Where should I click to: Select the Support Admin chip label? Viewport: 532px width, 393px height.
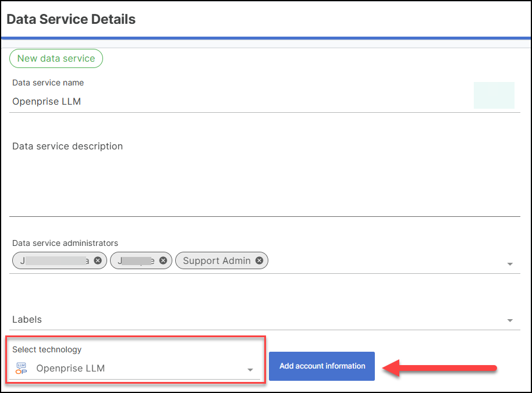click(217, 260)
